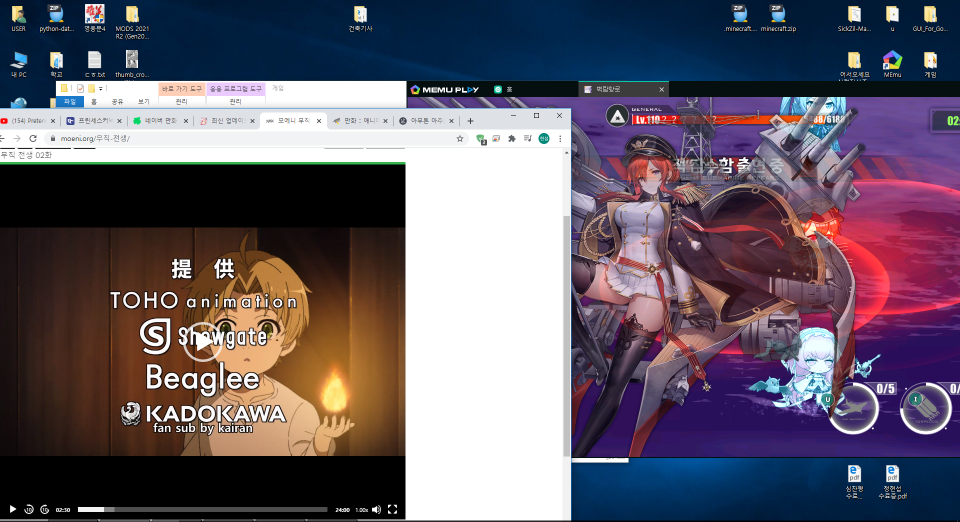Mute the video player volume
Image resolution: width=960 pixels, height=522 pixels.
coord(377,510)
